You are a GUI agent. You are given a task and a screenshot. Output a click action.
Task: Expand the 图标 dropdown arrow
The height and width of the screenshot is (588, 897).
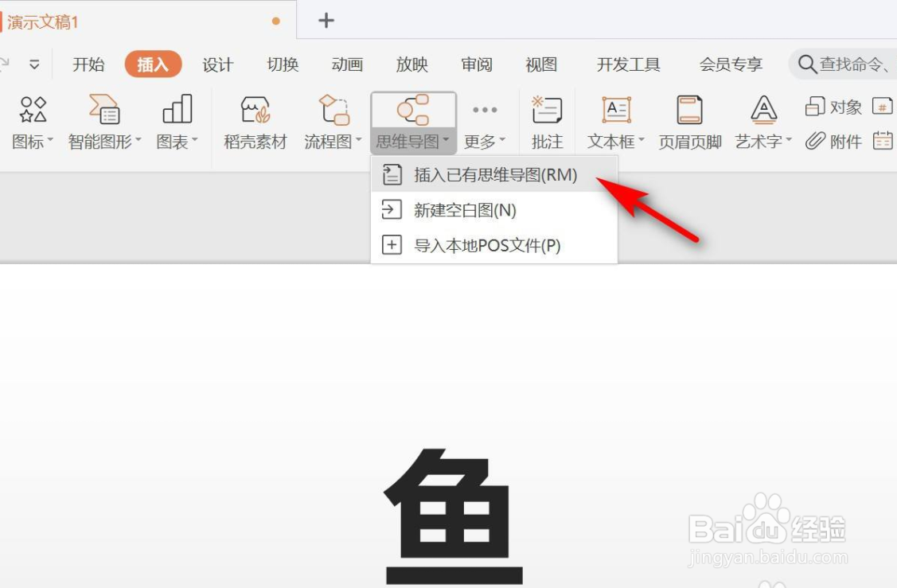click(x=50, y=139)
